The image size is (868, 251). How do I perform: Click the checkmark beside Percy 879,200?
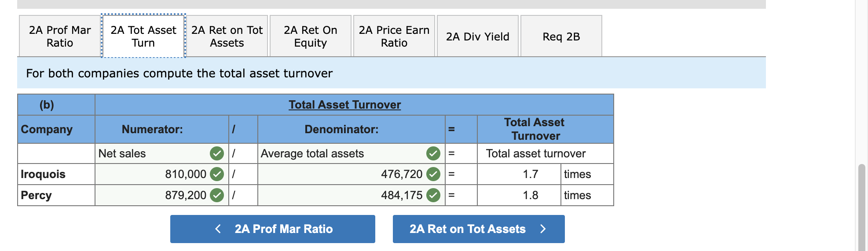[216, 195]
